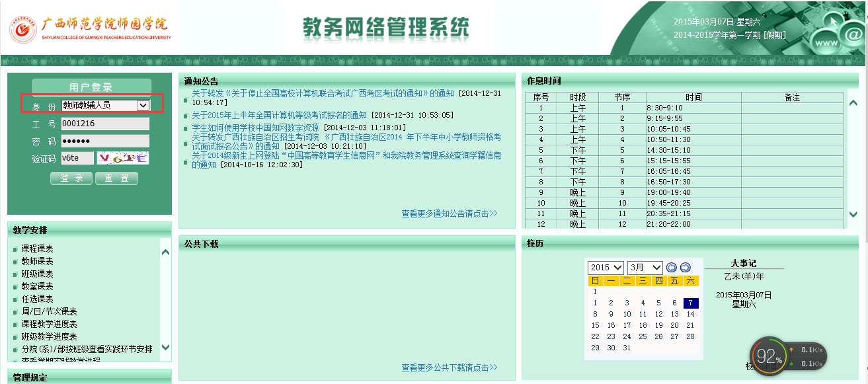Open the 身份 identity dropdown
Screen dimensions: 868x384
coord(105,105)
